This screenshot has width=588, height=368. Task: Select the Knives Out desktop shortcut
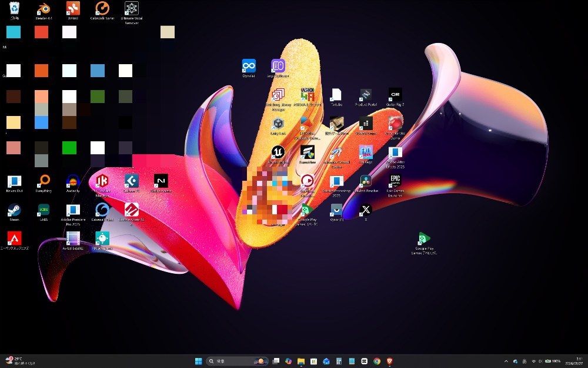14,184
